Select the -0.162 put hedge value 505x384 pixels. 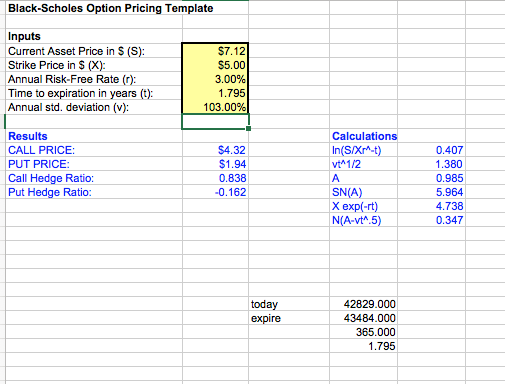[230, 192]
